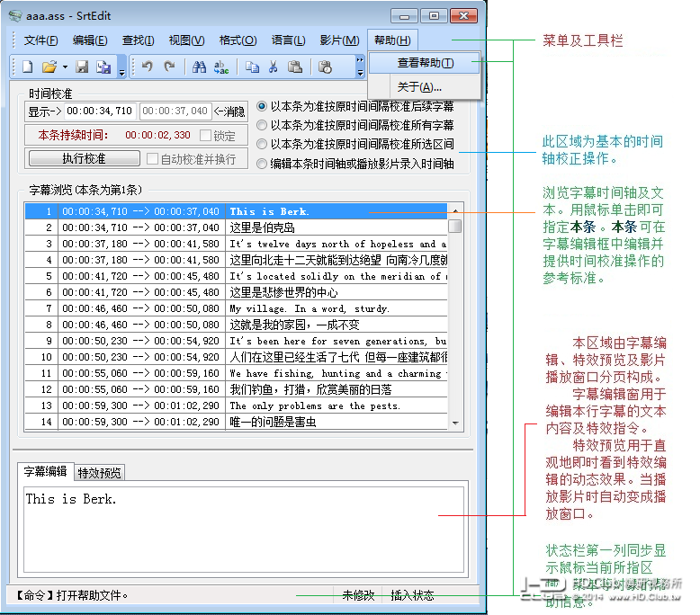Expand the second toolbar's overflow chevron
The image size is (700, 615).
click(x=360, y=67)
